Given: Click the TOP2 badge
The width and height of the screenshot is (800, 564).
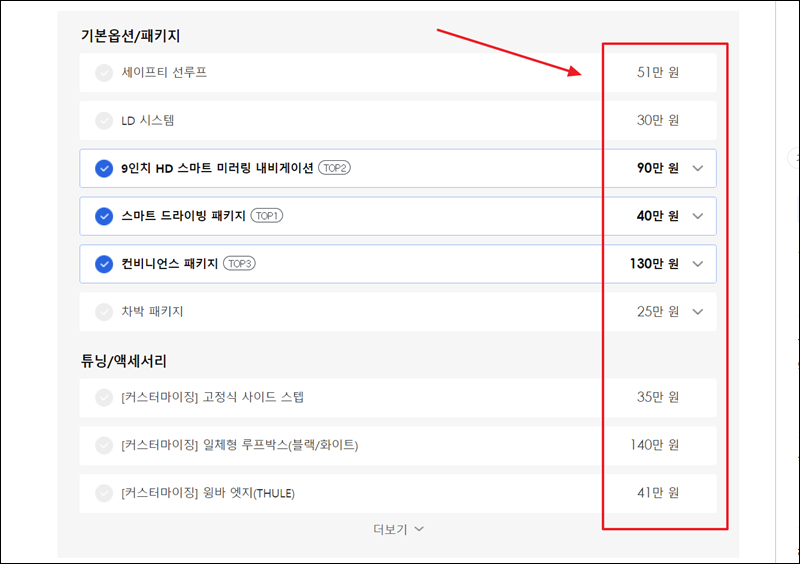Looking at the screenshot, I should coord(335,168).
